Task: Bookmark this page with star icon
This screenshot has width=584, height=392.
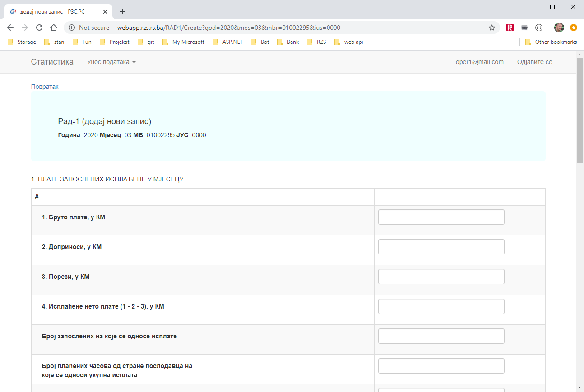Action: pyautogui.click(x=492, y=28)
